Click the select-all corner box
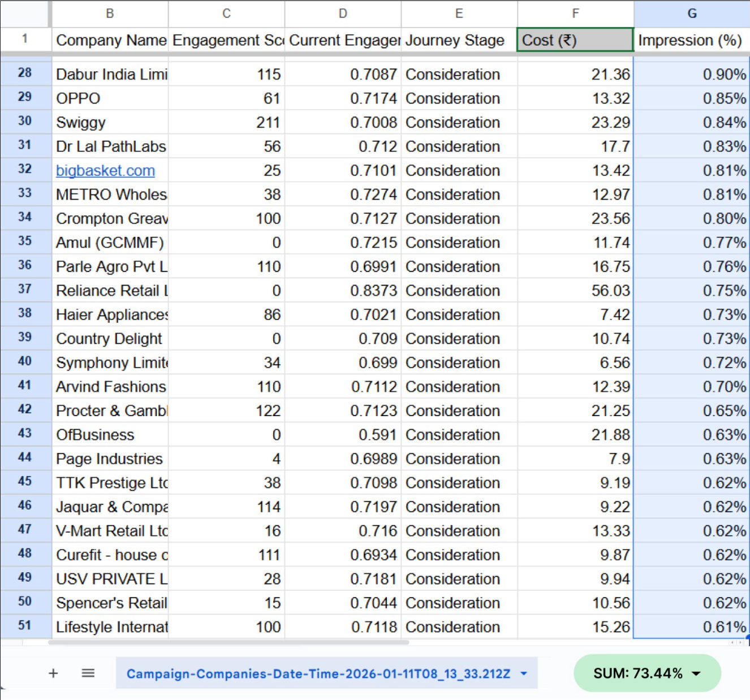 coord(25,14)
